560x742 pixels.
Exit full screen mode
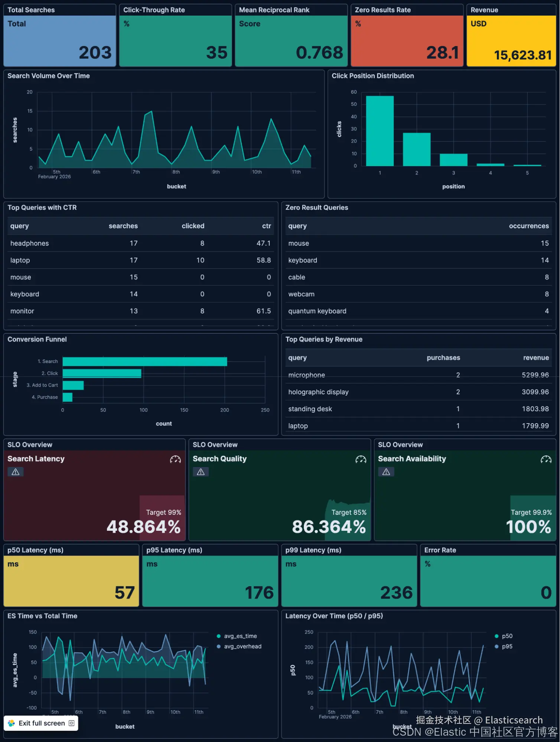[41, 723]
